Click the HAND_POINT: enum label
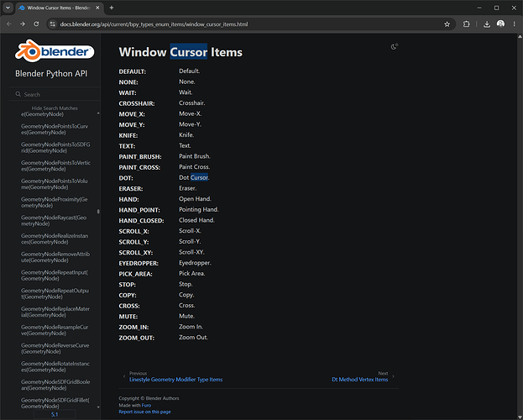The height and width of the screenshot is (420, 523). click(x=139, y=210)
